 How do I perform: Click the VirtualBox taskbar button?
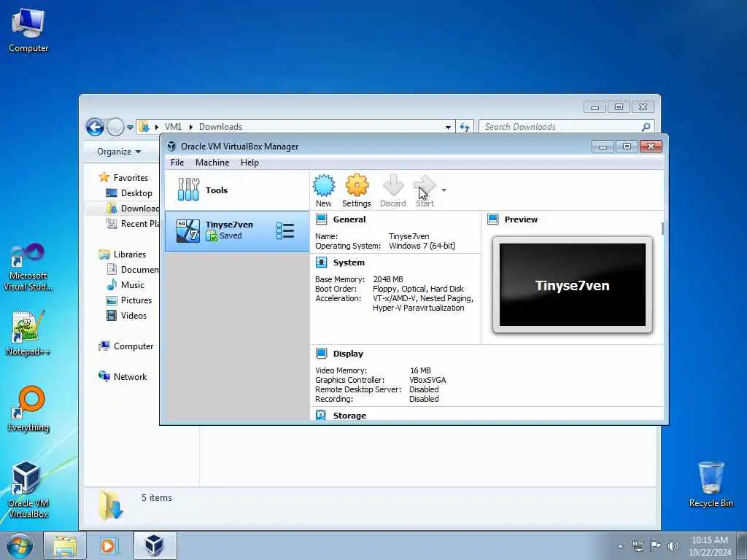[x=155, y=545]
